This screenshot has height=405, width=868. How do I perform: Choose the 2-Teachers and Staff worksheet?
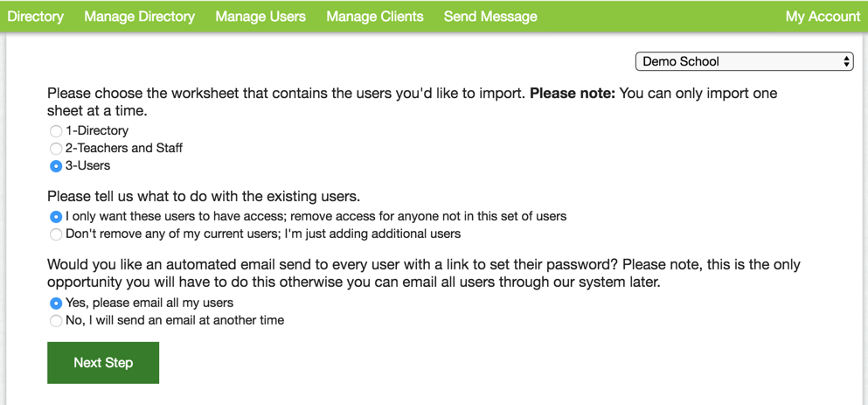[x=56, y=149]
